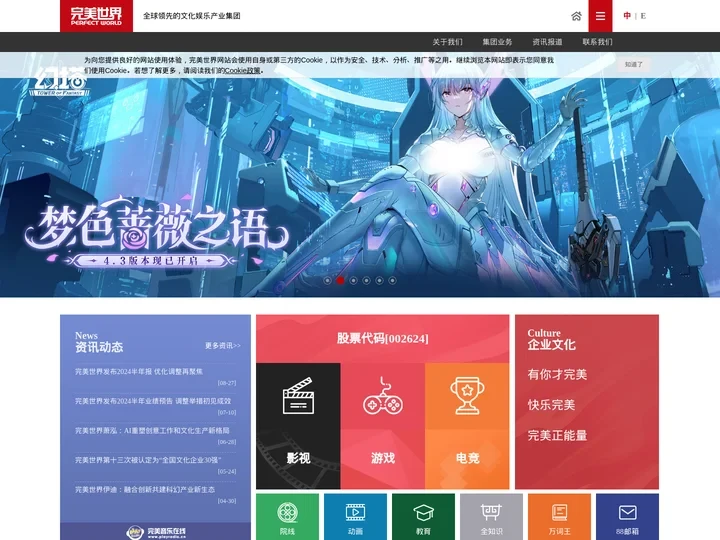Dismiss cookie notice with 知道了 button

634,65
